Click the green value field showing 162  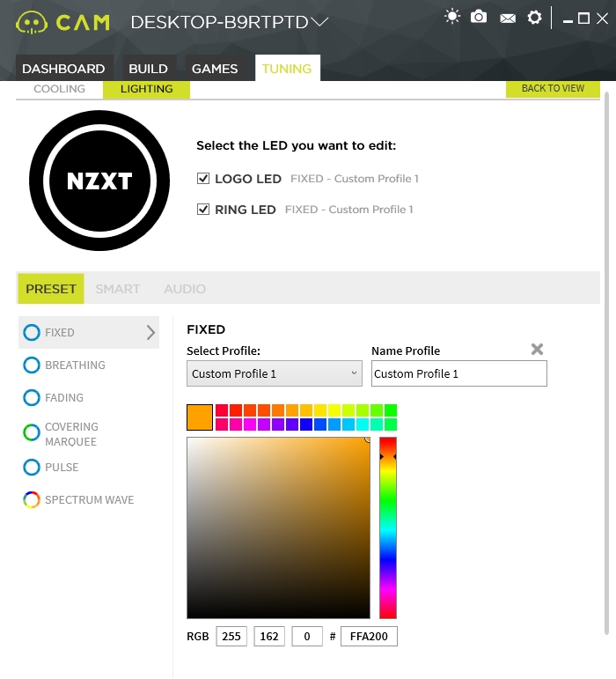coord(269,636)
